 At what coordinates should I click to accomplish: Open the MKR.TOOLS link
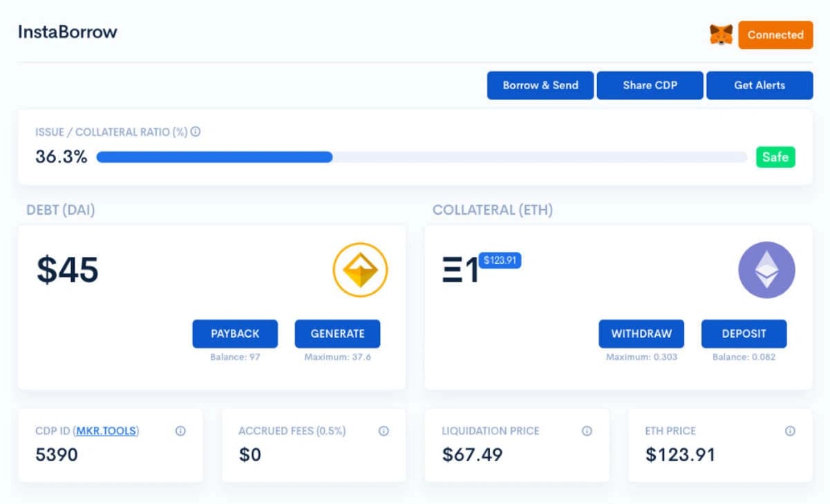(x=106, y=431)
